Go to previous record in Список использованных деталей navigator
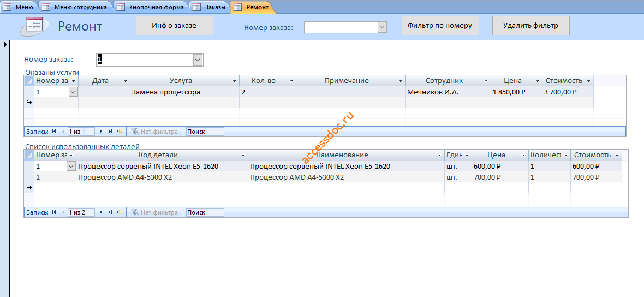Viewport: 644px width, 297px height. coord(63,212)
